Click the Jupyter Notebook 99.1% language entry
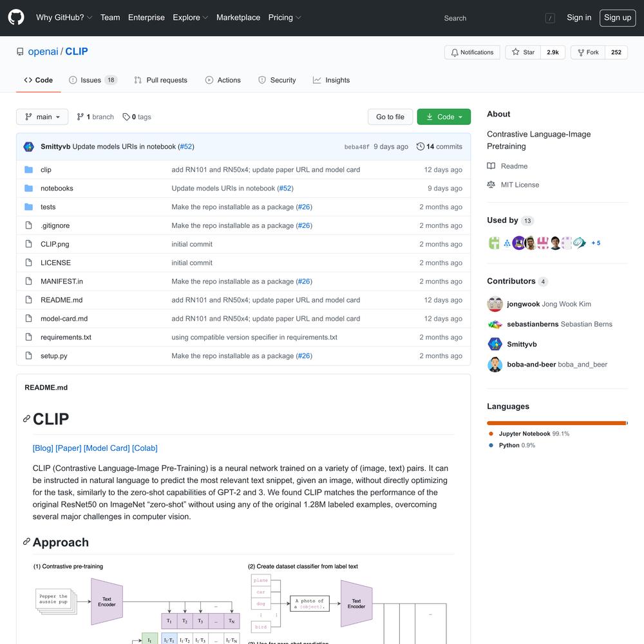Viewport: 644px width, 644px height. [529, 433]
